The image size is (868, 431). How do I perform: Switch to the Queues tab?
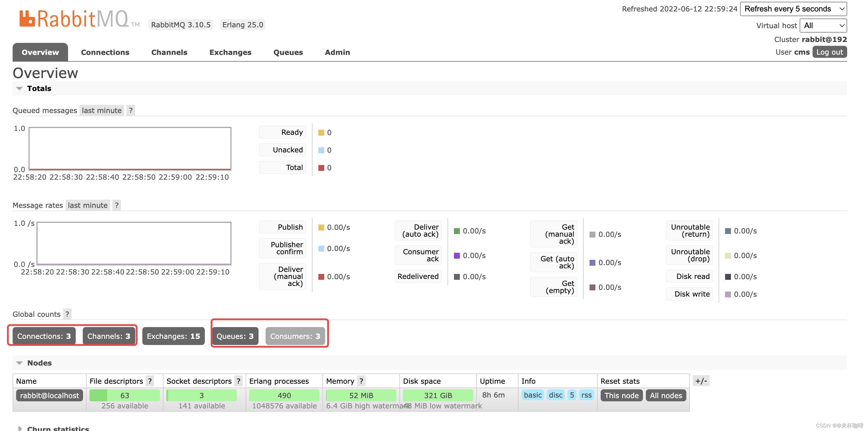coord(288,52)
